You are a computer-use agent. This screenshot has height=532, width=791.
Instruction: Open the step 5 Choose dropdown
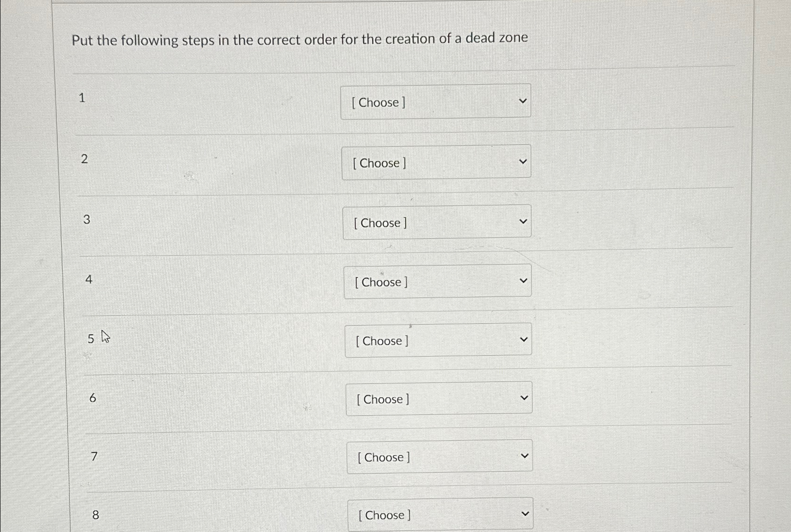pos(438,339)
